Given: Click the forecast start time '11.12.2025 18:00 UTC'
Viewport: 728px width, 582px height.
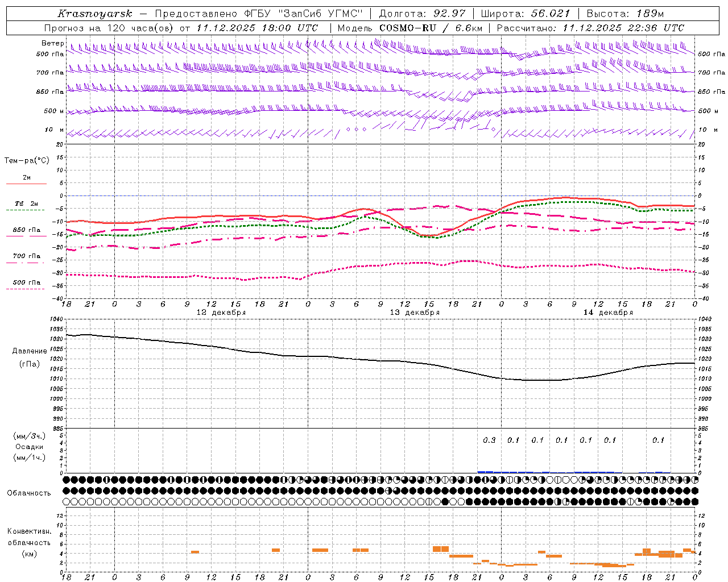Looking at the screenshot, I should click(x=257, y=28).
